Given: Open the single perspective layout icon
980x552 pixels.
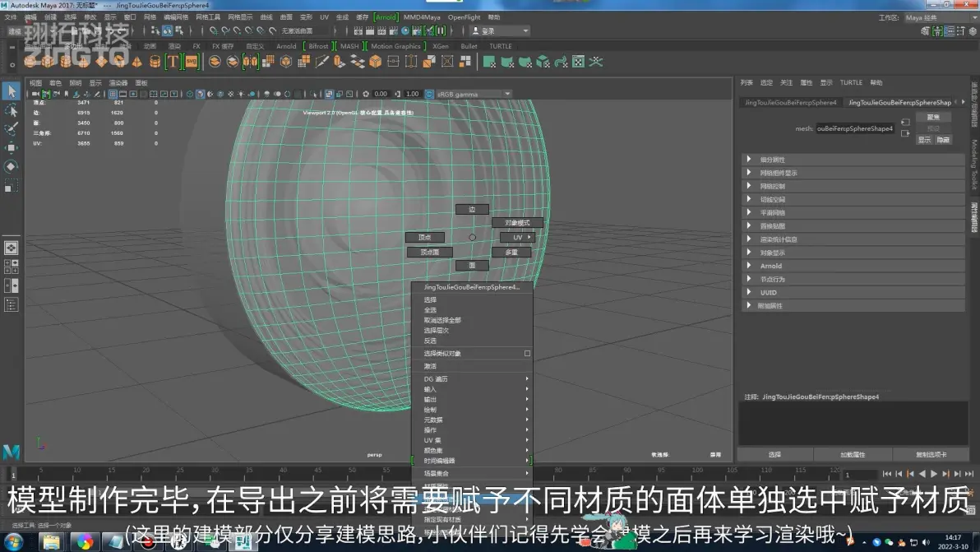Looking at the screenshot, I should coord(12,248).
